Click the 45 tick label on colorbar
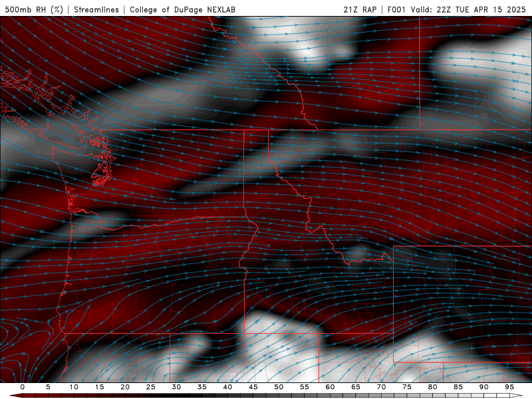Screen dimensions: 532x399 [x=253, y=387]
